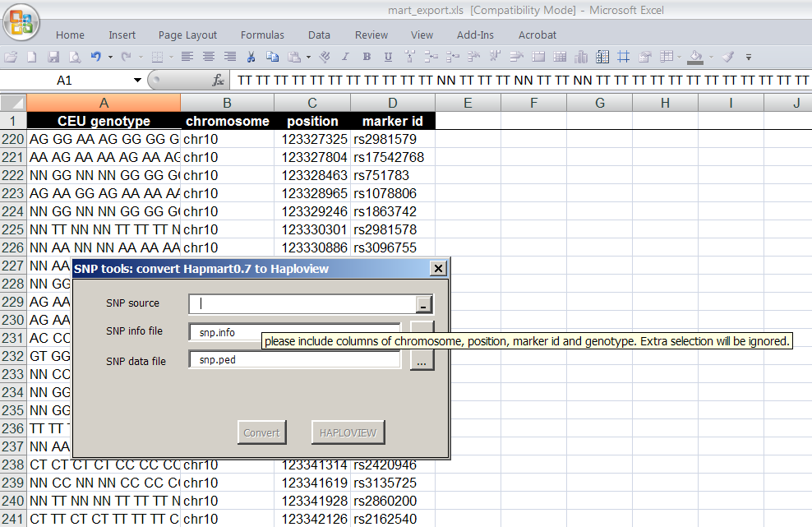Go to the Page Layout tab
Screen dimensions: 812x527
(187, 35)
